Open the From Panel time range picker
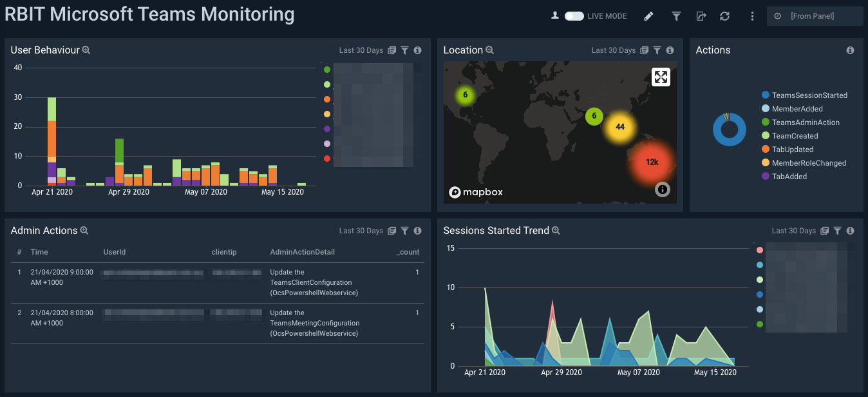Image resolution: width=868 pixels, height=397 pixels. [x=815, y=16]
